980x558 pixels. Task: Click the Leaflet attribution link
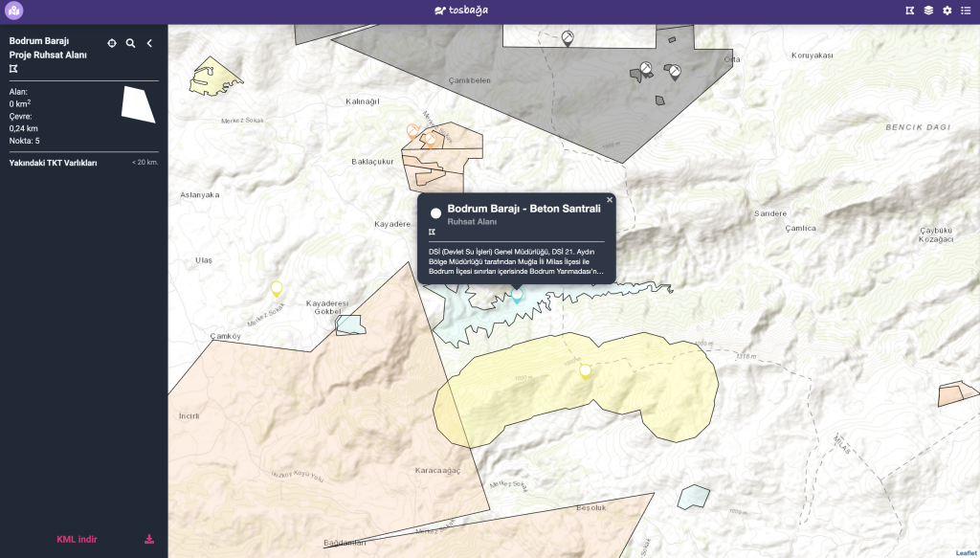click(x=966, y=553)
